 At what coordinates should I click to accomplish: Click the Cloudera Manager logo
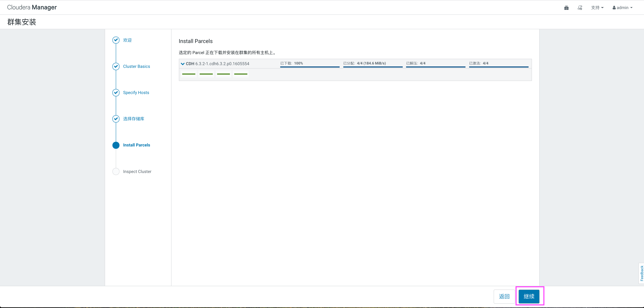(x=32, y=7)
